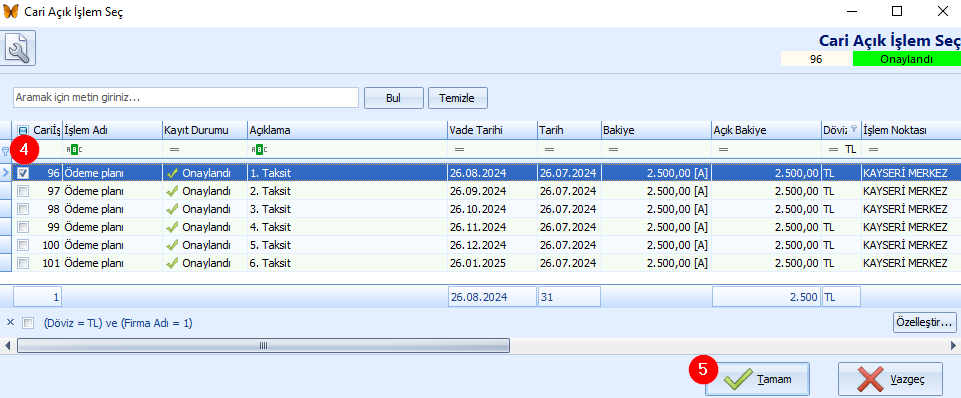Screen dimensions: 961x398
Task: Click the filter funnel in Döviz column header
Action: 854,129
